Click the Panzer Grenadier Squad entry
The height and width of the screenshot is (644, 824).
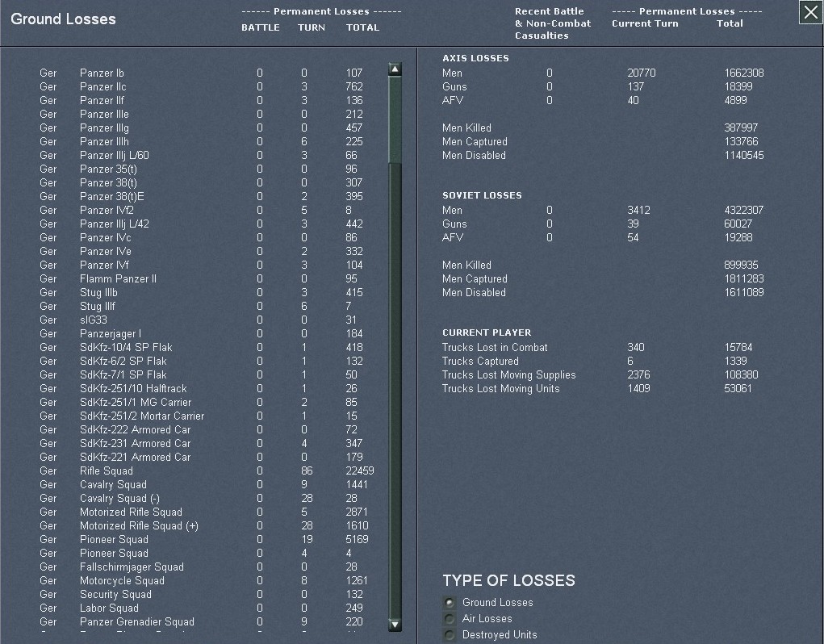click(136, 622)
